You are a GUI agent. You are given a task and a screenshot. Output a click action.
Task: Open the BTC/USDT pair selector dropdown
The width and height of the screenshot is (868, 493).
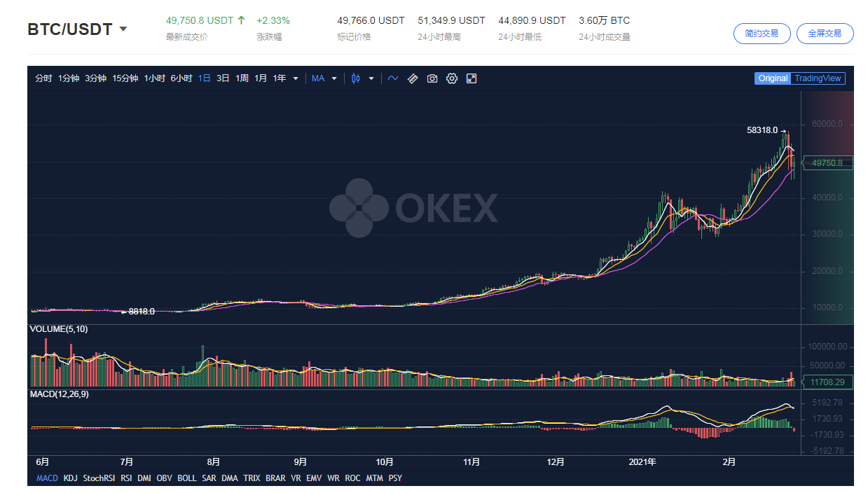123,29
